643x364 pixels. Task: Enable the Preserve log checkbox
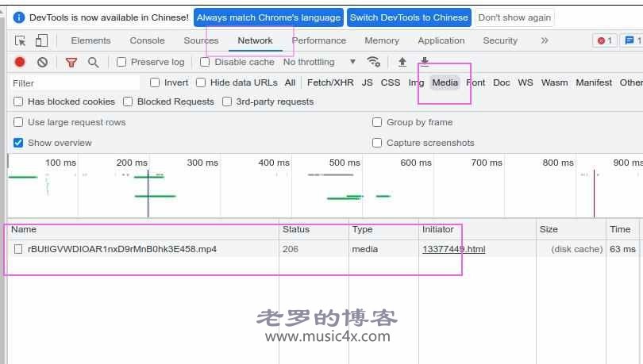pyautogui.click(x=121, y=62)
